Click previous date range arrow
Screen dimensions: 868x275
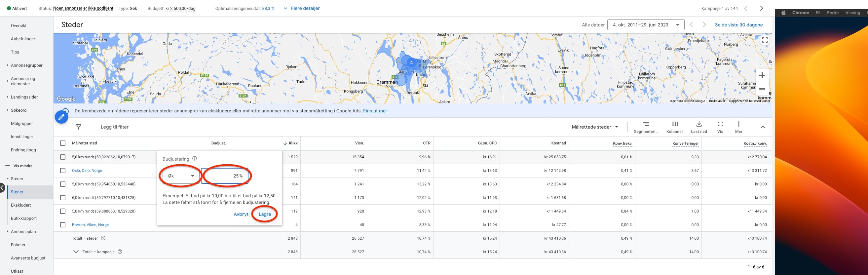point(691,24)
